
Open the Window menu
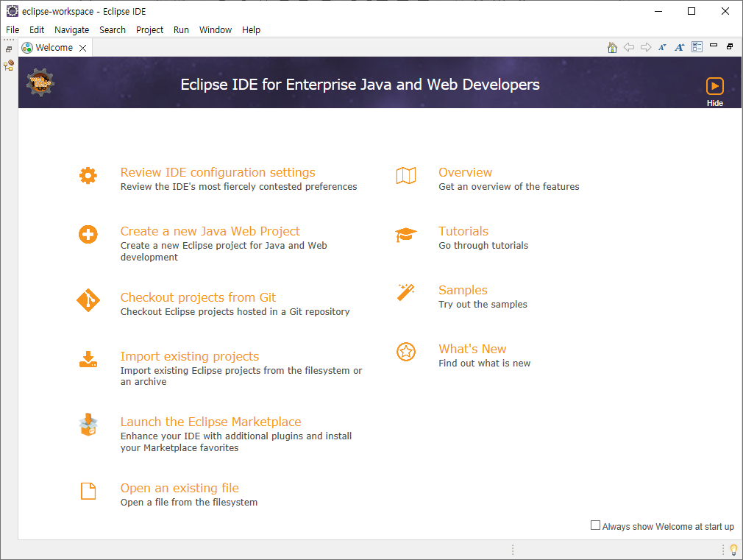pyautogui.click(x=215, y=30)
